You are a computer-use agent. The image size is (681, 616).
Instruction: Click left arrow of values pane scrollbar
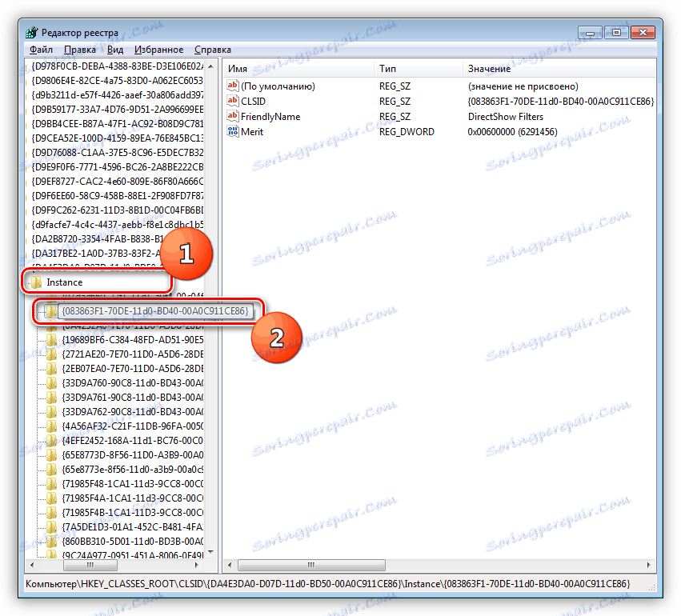[x=230, y=565]
